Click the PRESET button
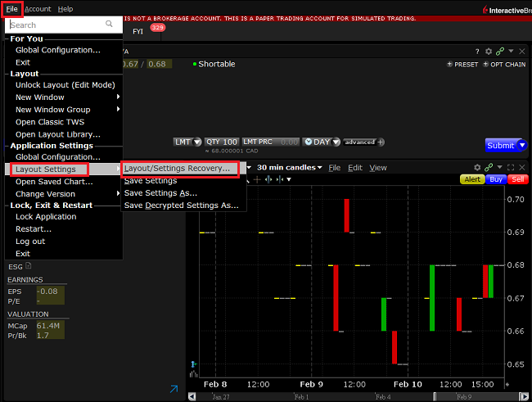532x402 pixels. [462, 64]
